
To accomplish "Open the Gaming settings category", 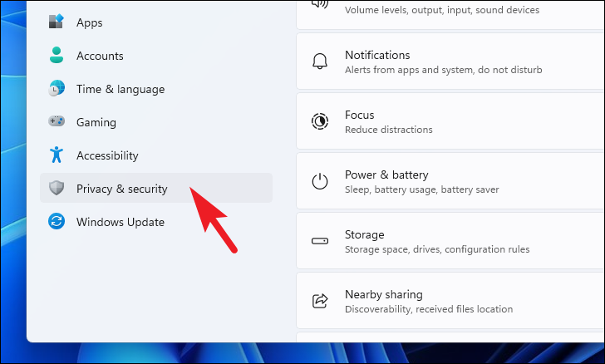I will pyautogui.click(x=156, y=122).
